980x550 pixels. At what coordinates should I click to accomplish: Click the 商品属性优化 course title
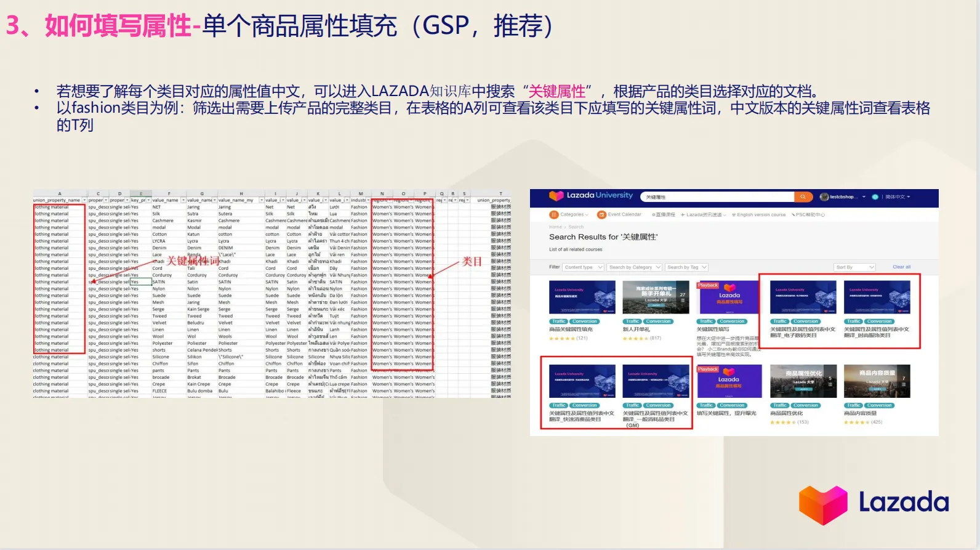coord(787,413)
